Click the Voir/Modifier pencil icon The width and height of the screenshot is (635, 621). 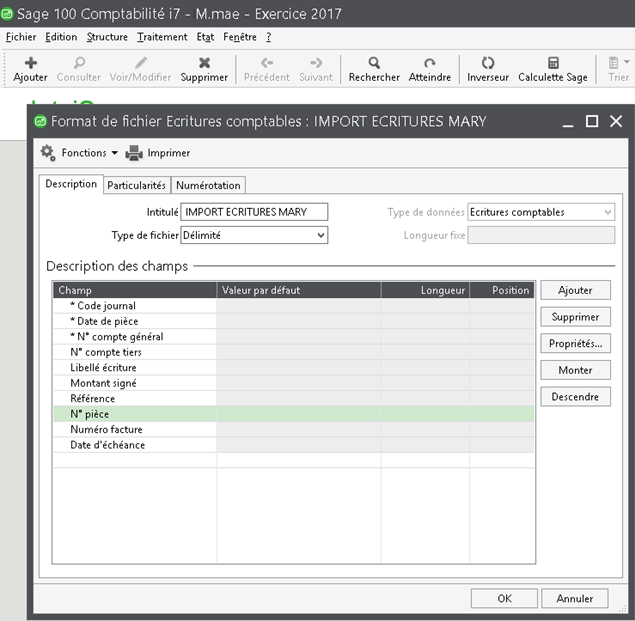click(141, 63)
